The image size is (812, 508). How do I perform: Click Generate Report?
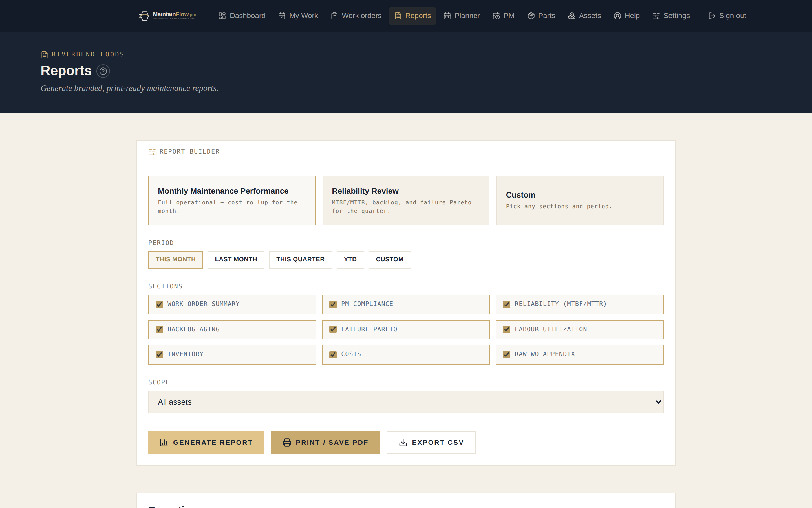(206, 443)
